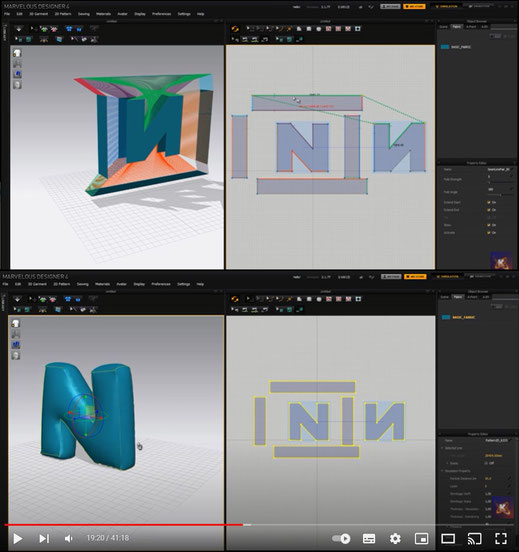Open the YouTube player settings gear

(395, 538)
